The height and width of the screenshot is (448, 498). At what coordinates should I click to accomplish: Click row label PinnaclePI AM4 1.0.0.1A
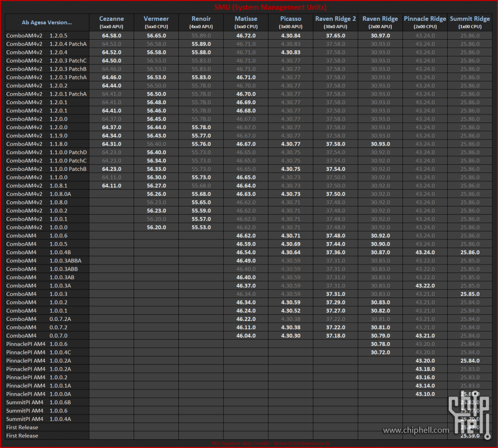click(x=39, y=386)
